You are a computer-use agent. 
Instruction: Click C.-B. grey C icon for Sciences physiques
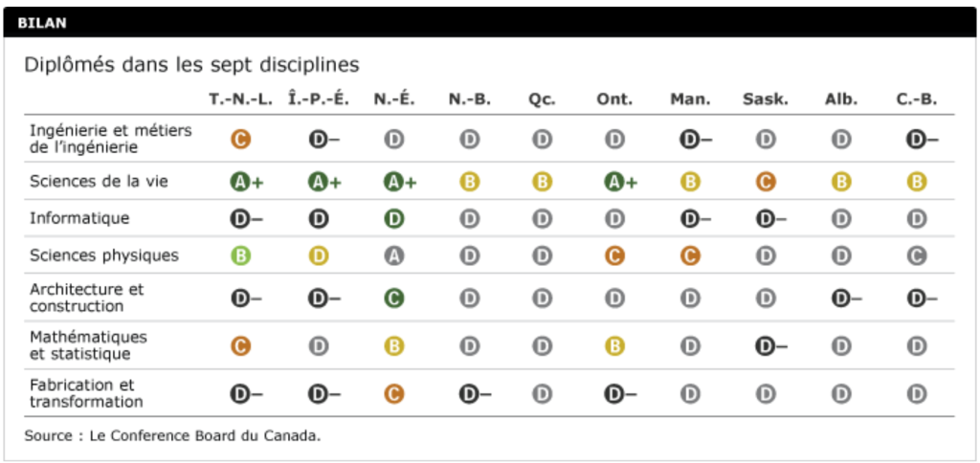pyautogui.click(x=917, y=256)
